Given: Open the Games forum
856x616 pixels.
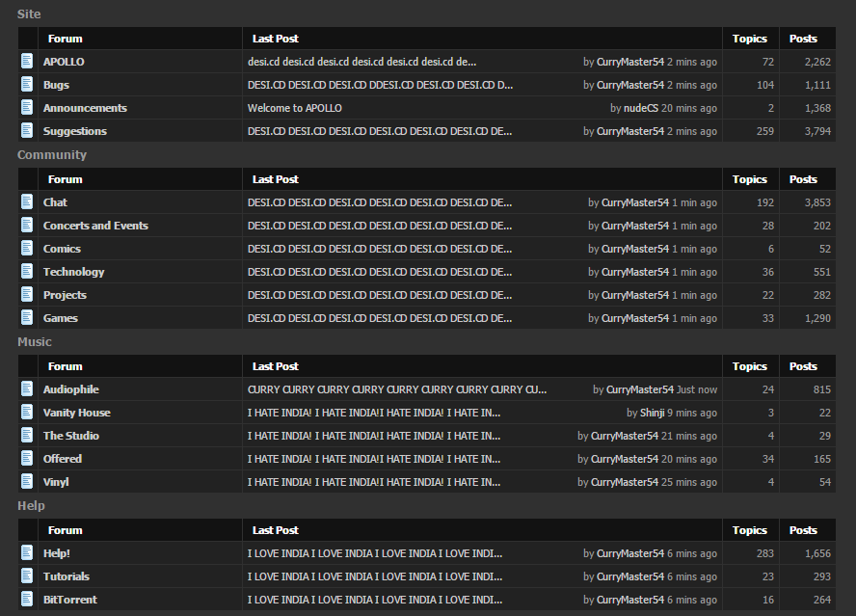Looking at the screenshot, I should pos(61,318).
